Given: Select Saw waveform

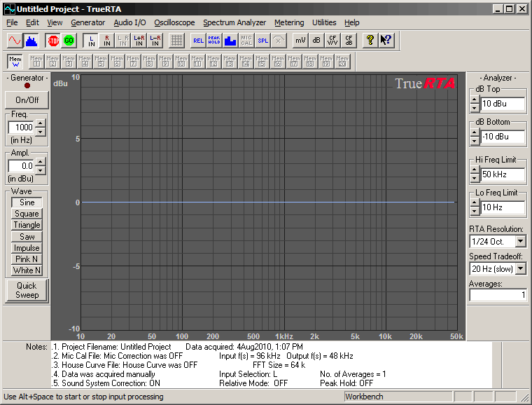Looking at the screenshot, I should [27, 236].
